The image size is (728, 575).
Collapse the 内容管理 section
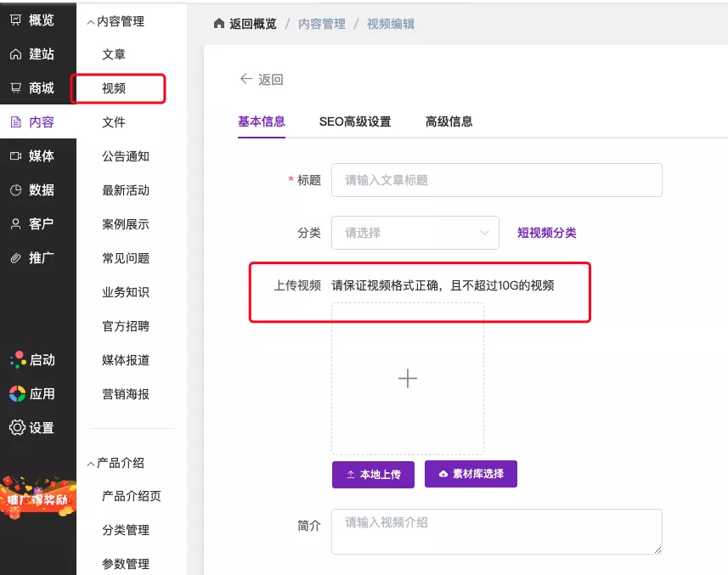pyautogui.click(x=91, y=22)
